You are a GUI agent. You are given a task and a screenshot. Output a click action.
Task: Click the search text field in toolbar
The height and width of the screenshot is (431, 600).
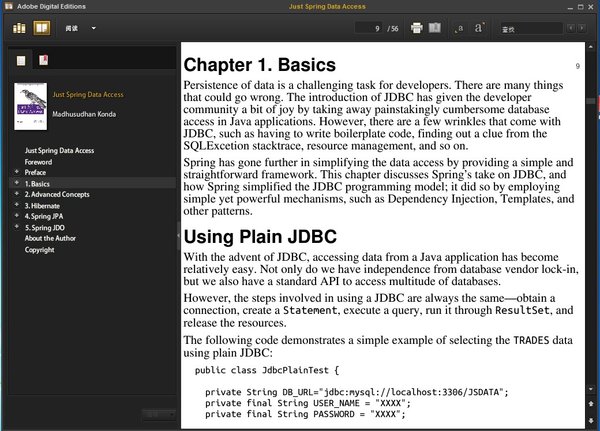click(x=532, y=28)
